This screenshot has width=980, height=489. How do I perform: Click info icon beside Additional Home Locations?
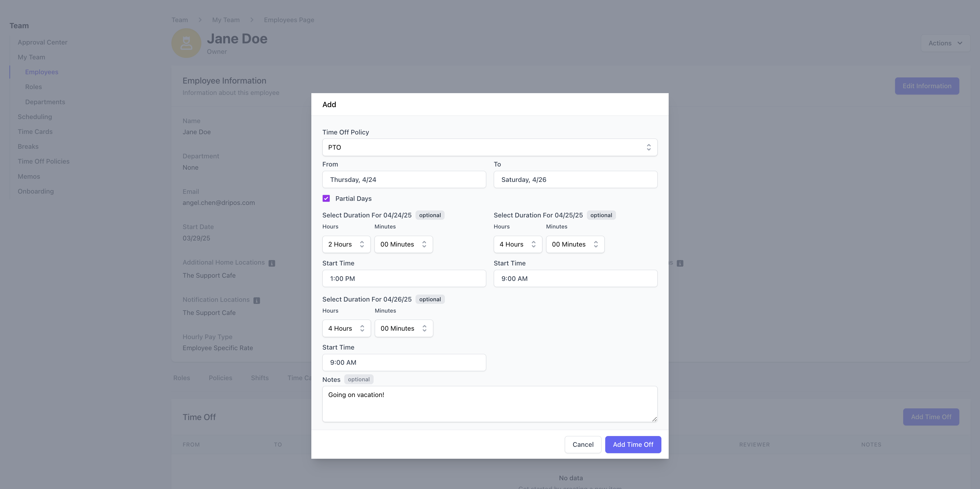(272, 263)
